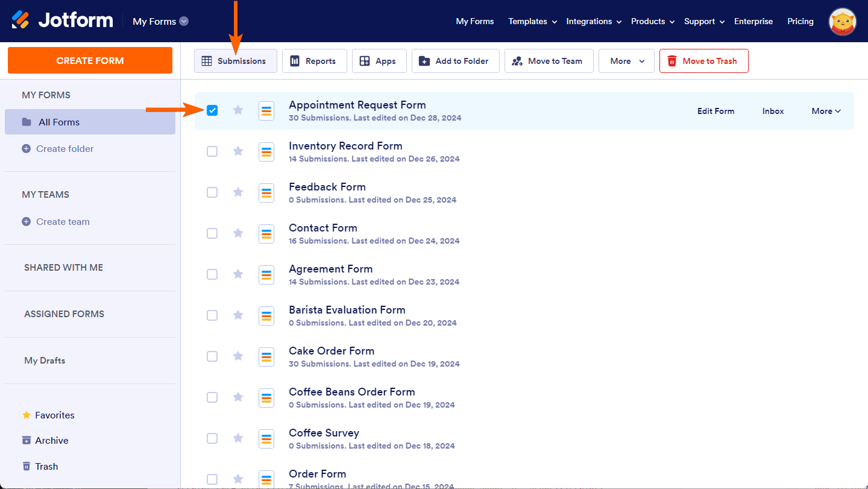Check the Contact Form checkbox
Viewport: 868px width, 489px height.
tap(212, 233)
